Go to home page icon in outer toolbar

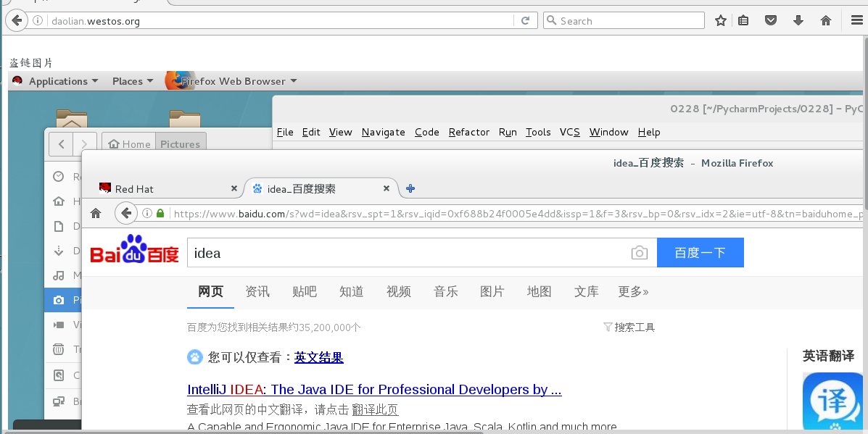coord(826,20)
